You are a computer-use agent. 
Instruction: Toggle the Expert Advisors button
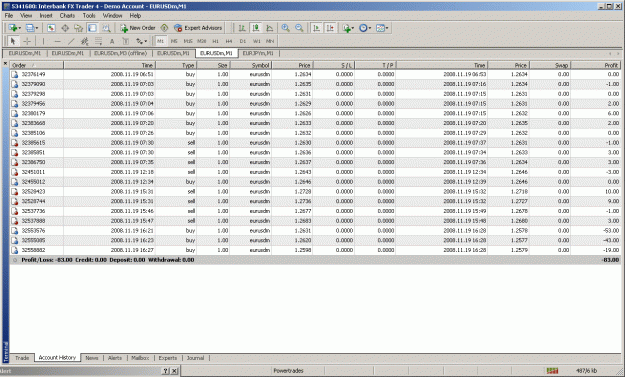tap(198, 28)
